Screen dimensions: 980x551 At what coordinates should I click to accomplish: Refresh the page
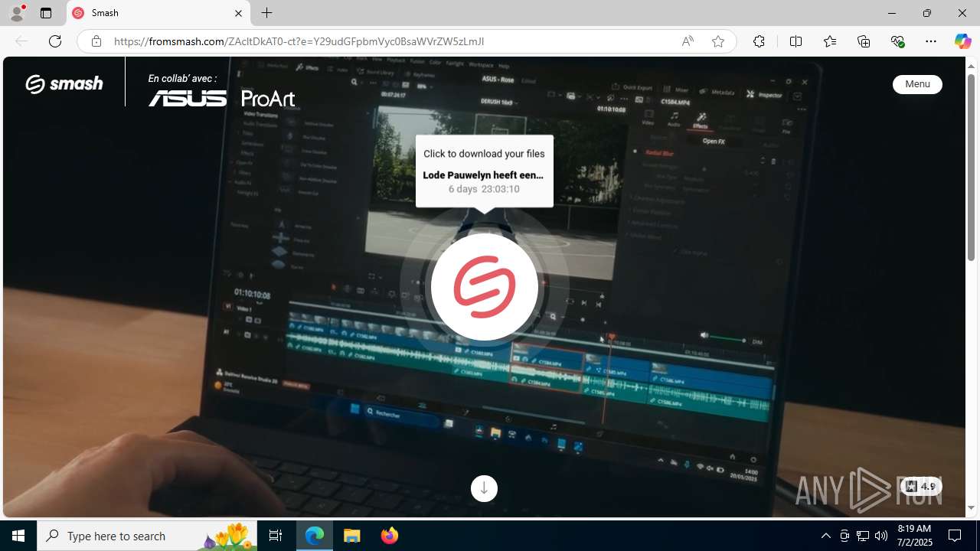(55, 41)
